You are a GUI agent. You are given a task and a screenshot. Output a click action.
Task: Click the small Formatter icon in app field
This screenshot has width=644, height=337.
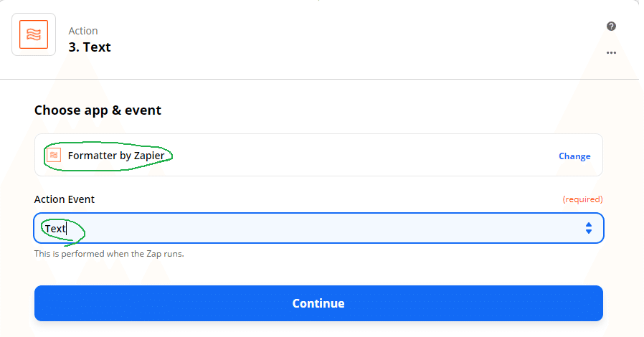tap(54, 155)
